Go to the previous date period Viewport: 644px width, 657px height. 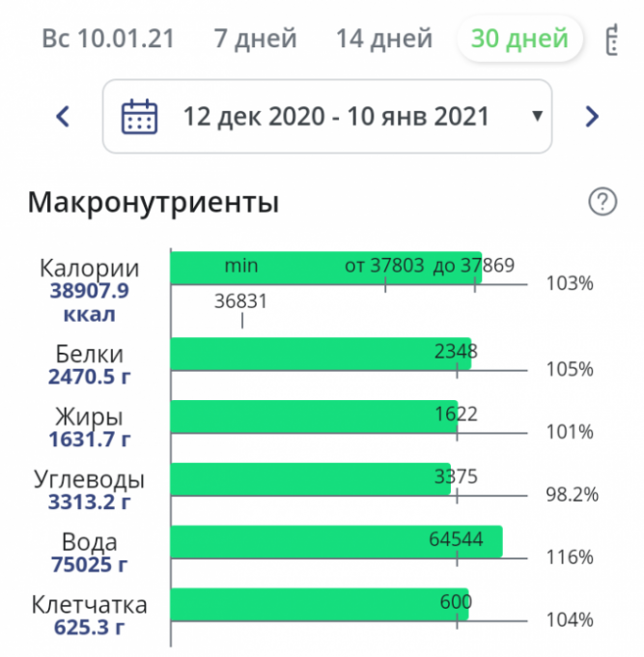click(x=63, y=118)
